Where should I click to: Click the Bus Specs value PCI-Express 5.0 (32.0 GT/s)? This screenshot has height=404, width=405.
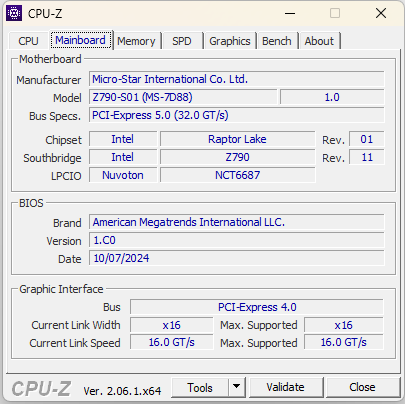pyautogui.click(x=237, y=115)
